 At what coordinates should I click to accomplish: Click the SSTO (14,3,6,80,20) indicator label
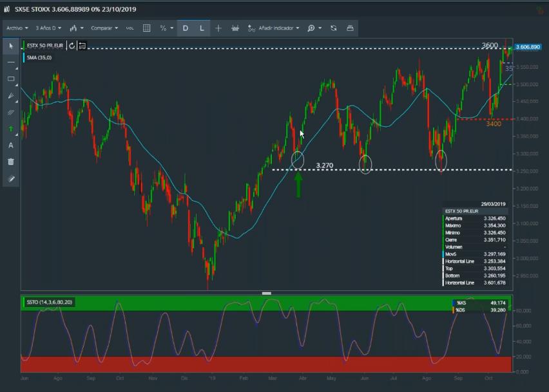coord(49,301)
